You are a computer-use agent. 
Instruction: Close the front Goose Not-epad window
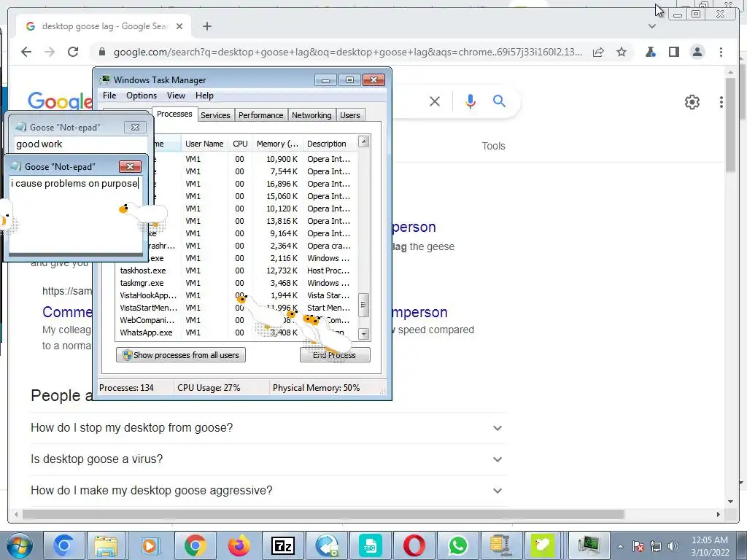tap(130, 166)
